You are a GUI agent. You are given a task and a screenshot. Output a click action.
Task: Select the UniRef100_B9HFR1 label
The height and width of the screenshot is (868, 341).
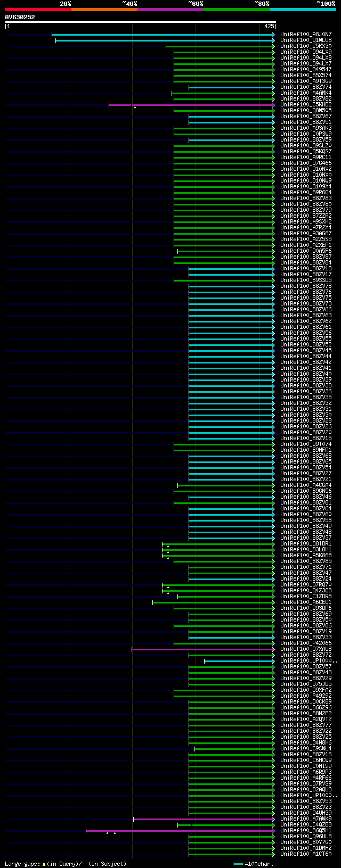point(306,450)
